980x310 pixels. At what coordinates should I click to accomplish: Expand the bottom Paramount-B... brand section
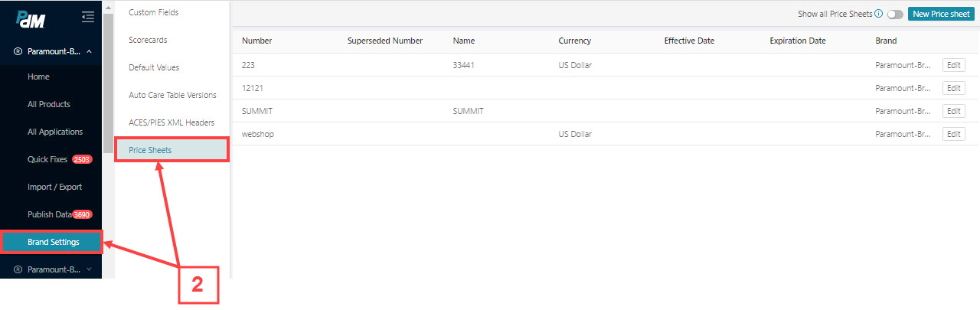click(x=89, y=269)
